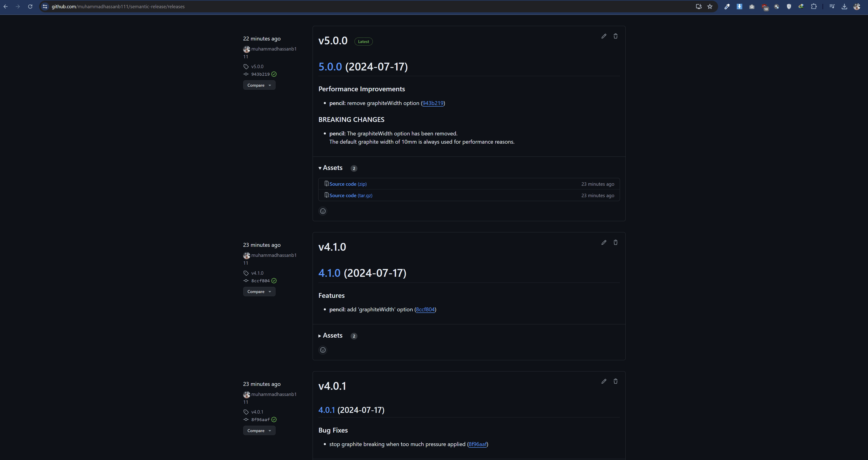868x460 pixels.
Task: Edit the v4.1.0 release using the pencil icon
Action: [x=603, y=242]
